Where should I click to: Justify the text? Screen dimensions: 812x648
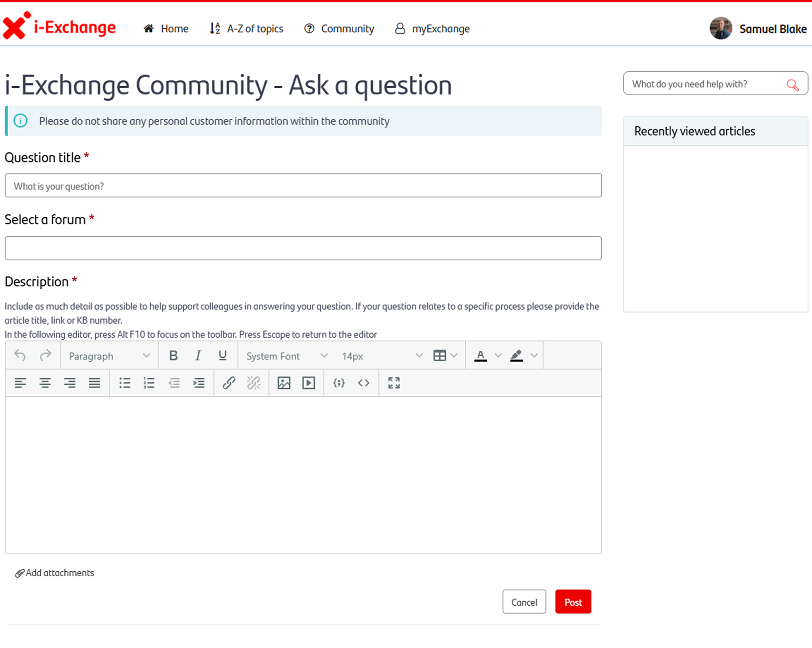[95, 383]
